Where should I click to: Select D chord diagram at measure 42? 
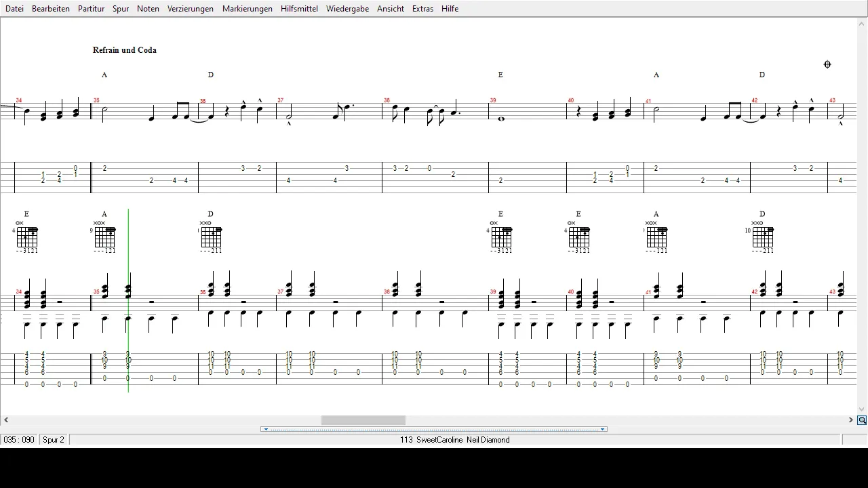pos(762,237)
